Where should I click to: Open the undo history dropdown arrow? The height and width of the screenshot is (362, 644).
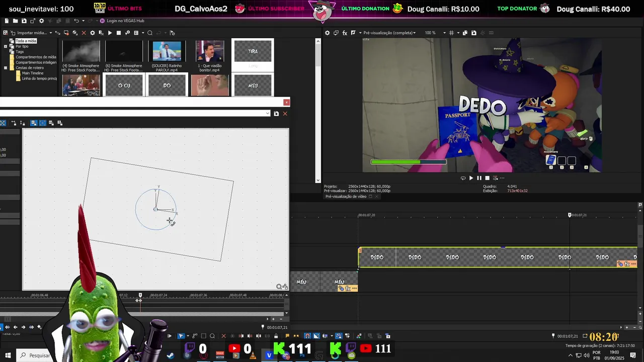pos(83,21)
